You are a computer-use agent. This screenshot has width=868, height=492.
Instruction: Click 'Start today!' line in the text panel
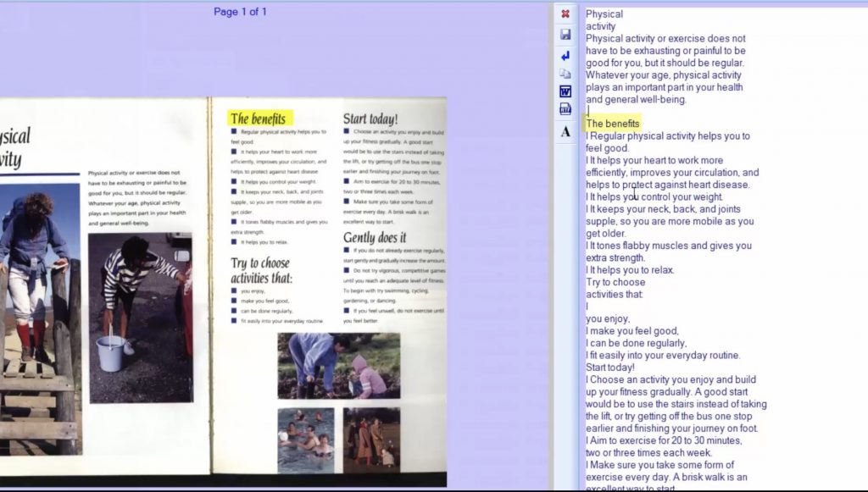[610, 368]
